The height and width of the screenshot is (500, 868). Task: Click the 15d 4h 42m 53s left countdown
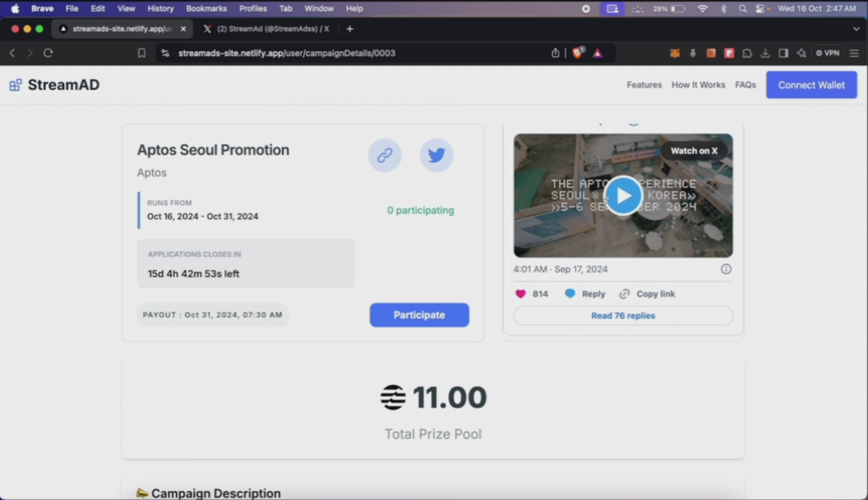[193, 274]
